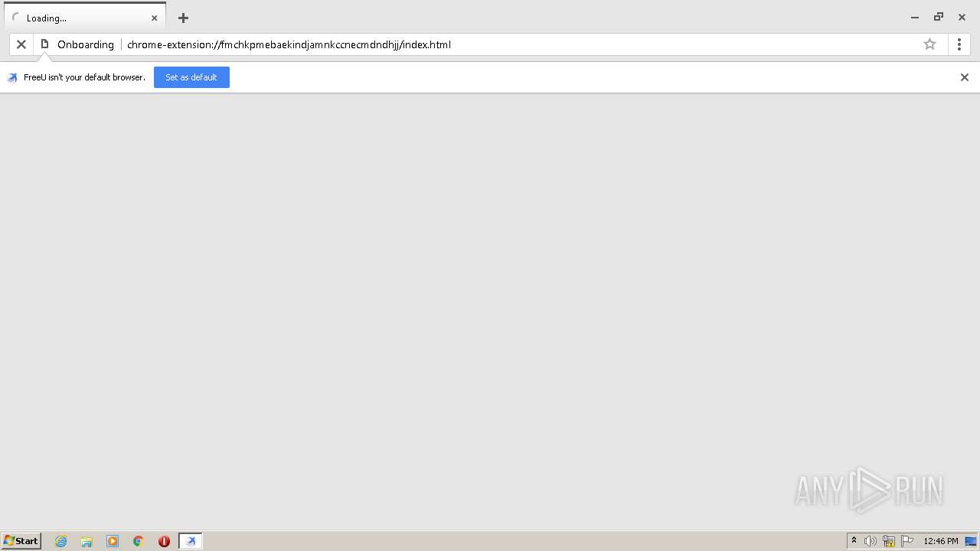Close the browser window
980x551 pixels.
click(x=962, y=17)
